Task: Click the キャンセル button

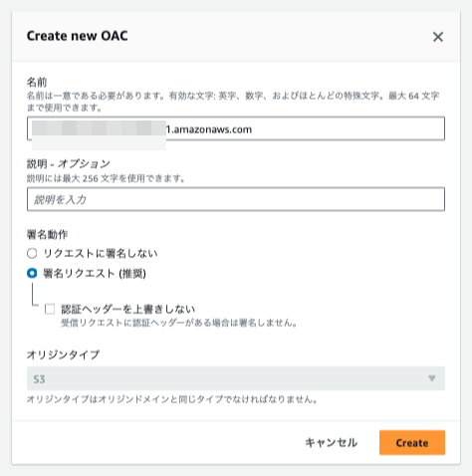Action: pos(331,442)
